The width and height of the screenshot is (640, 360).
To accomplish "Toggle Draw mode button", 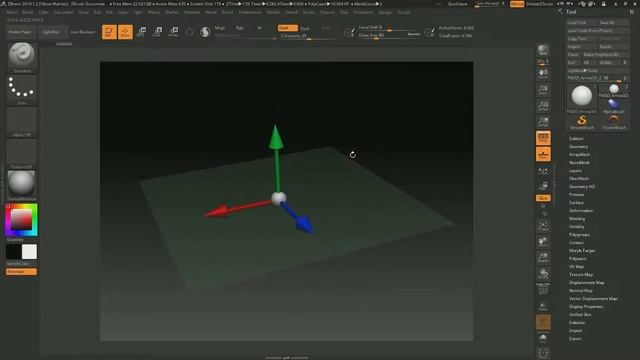I will (x=125, y=32).
